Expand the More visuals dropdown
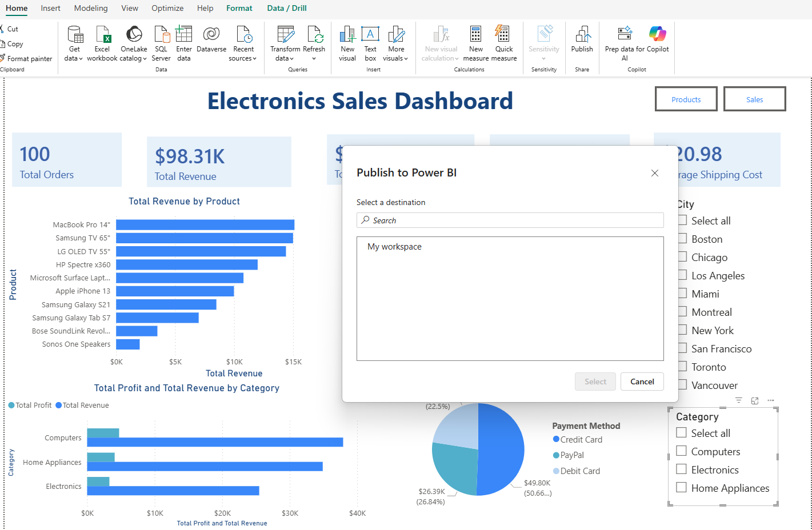The image size is (812, 530). [x=406, y=59]
